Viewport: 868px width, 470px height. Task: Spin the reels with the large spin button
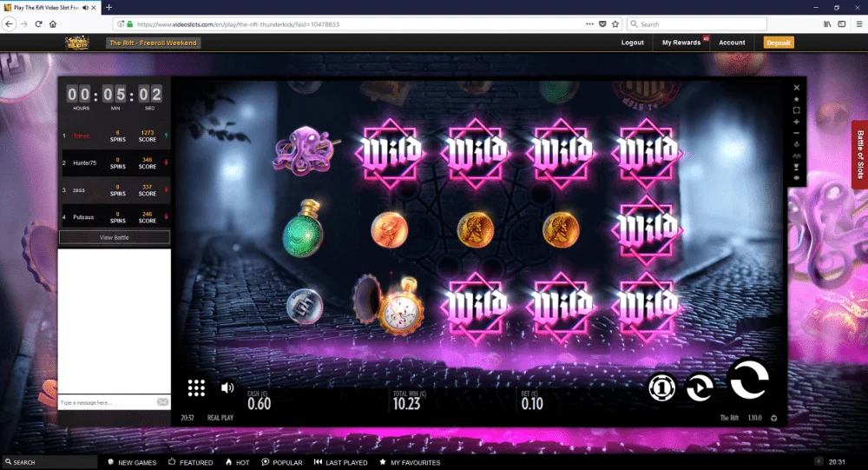749,380
